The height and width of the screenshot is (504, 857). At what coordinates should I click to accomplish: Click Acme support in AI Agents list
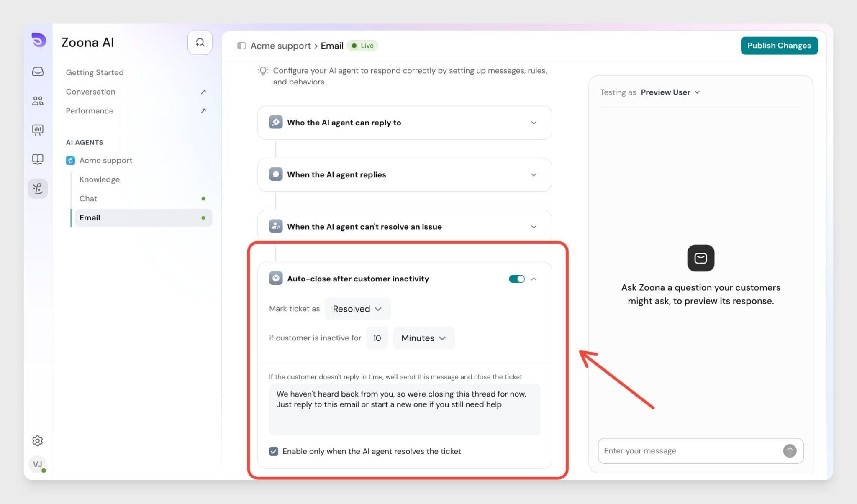[x=106, y=161]
